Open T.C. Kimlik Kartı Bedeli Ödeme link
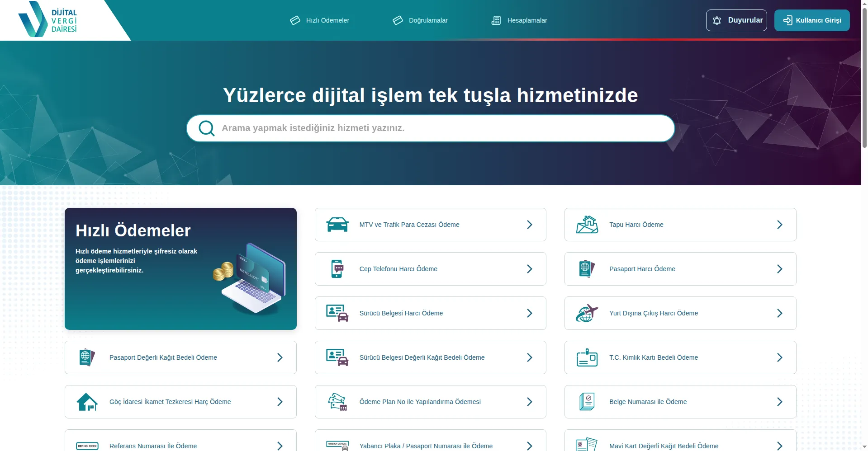Image resolution: width=868 pixels, height=451 pixels. pos(680,357)
